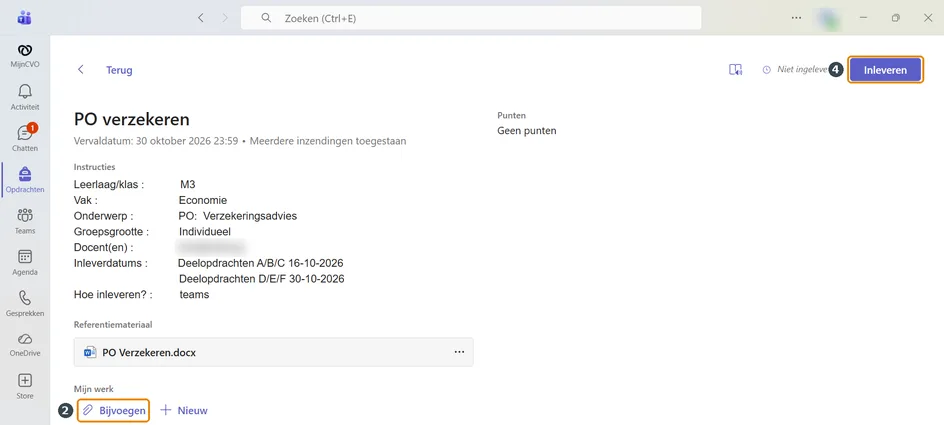Viewport: 944px width, 425px height.
Task: Attach a file using Bijvoegen
Action: pos(114,411)
